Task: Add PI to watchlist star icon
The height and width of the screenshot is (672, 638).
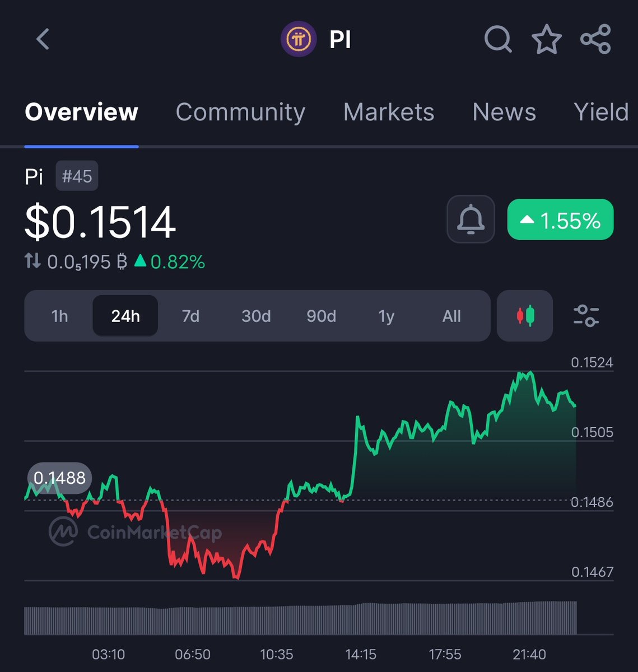Action: [x=546, y=40]
